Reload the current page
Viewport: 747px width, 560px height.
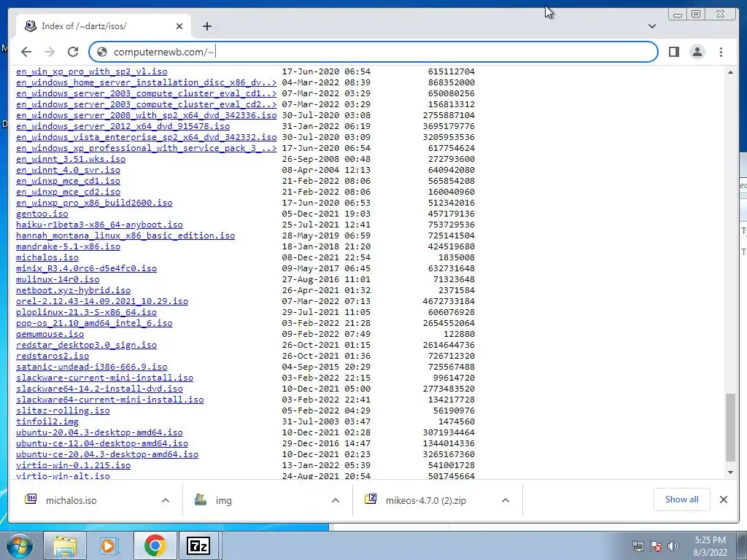[73, 52]
